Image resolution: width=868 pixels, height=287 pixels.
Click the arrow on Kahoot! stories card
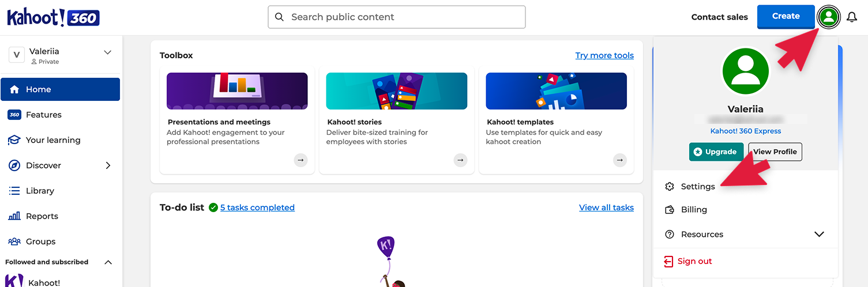tap(460, 160)
